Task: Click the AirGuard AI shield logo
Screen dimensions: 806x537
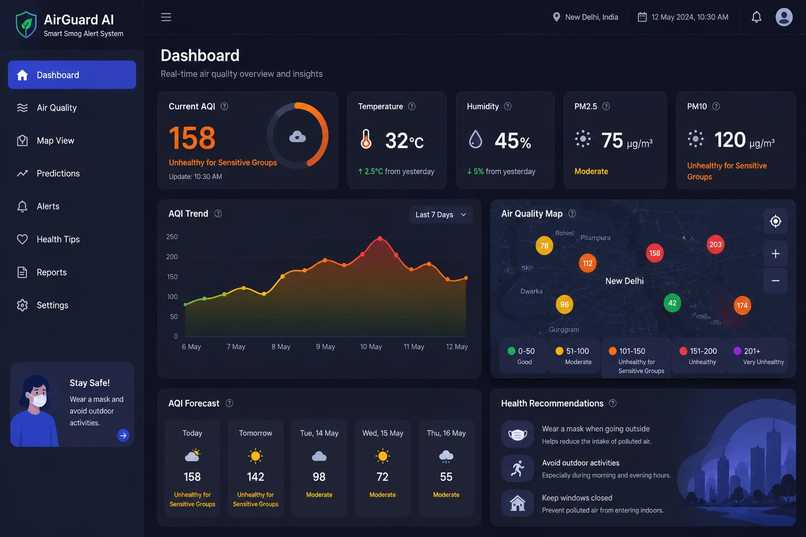Action: tap(26, 25)
